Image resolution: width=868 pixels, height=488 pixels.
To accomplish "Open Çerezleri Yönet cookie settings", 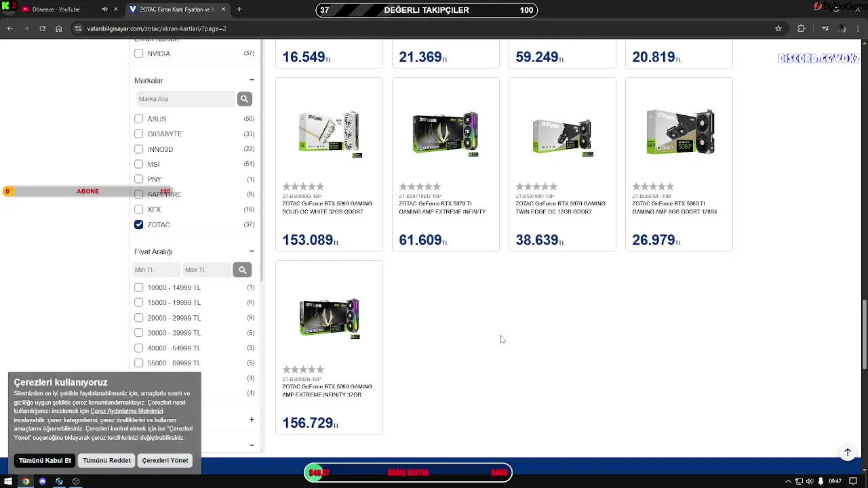I will 165,460.
